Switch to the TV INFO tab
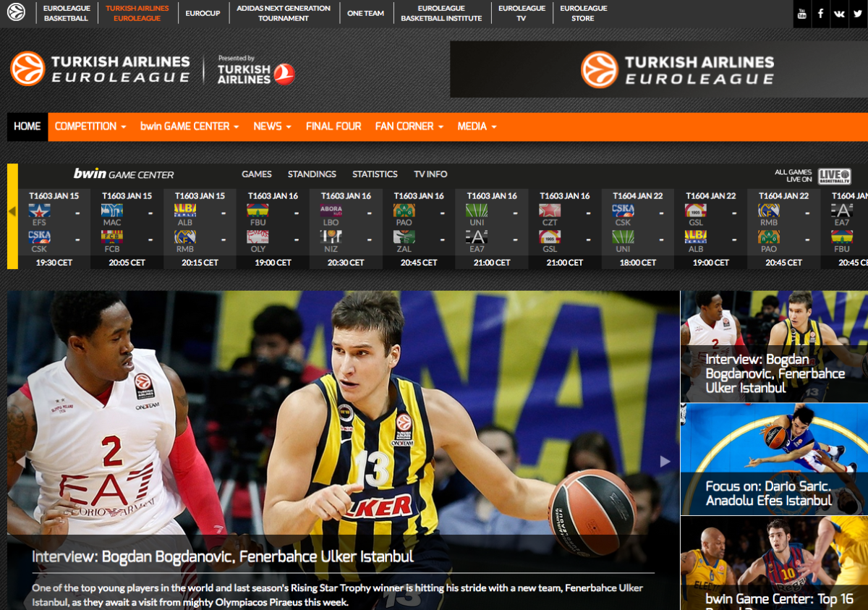Image resolution: width=868 pixels, height=610 pixels. (430, 174)
